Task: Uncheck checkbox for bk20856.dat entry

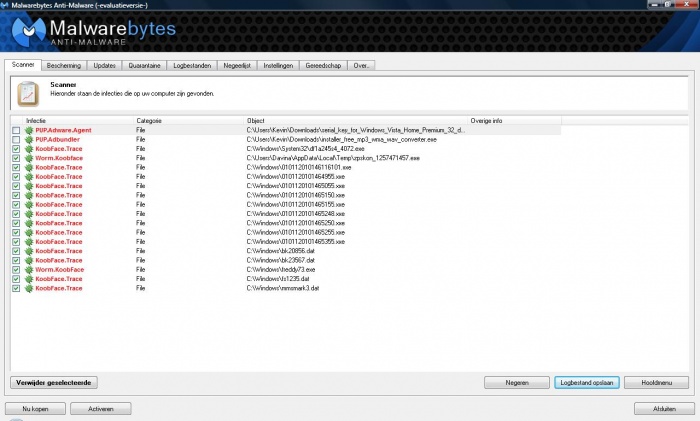Action: click(16, 251)
